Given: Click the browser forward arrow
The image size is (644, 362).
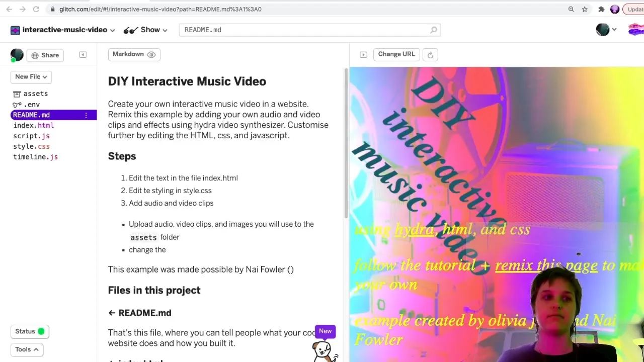Looking at the screenshot, I should click(23, 9).
